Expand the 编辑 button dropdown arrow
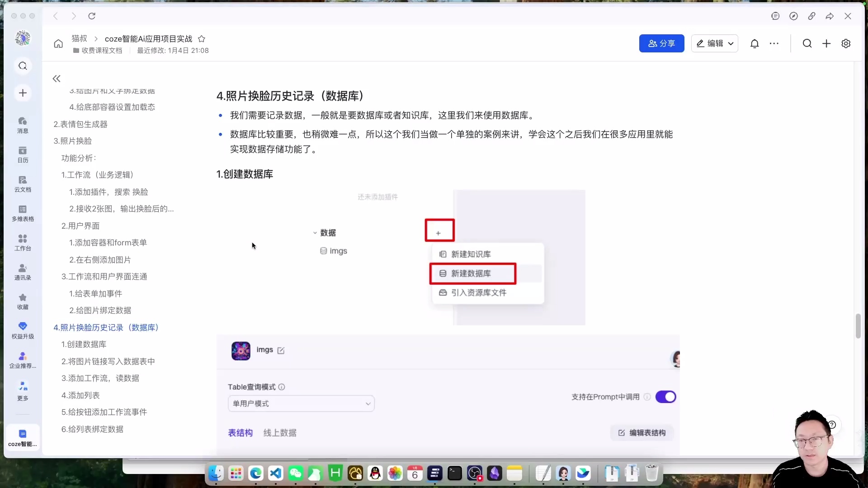This screenshot has width=868, height=488. [731, 43]
